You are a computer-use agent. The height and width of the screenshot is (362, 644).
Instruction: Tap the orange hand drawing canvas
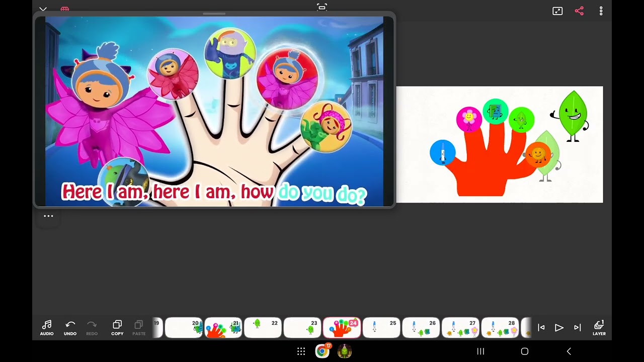(500, 144)
